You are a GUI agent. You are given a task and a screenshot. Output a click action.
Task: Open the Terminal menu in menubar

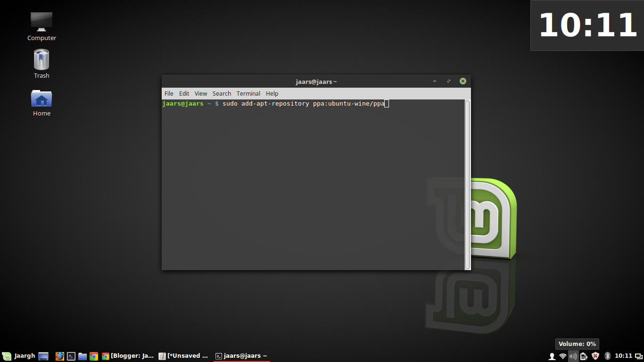tap(248, 93)
